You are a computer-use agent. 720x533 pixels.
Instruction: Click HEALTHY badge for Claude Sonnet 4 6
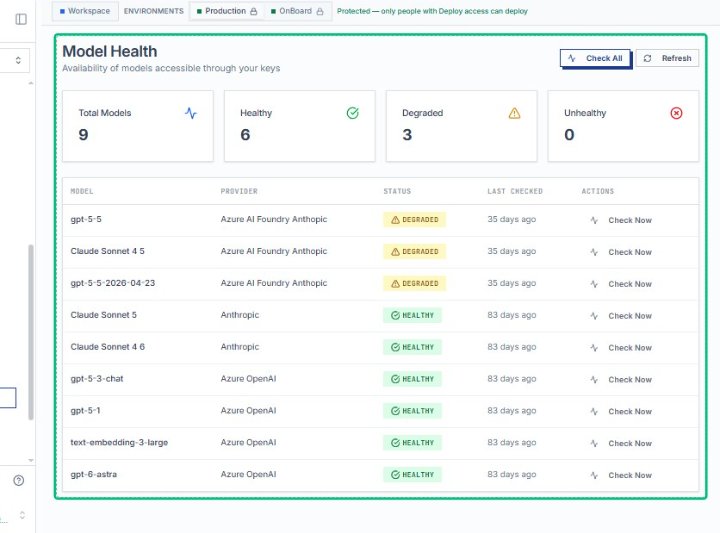(x=412, y=348)
